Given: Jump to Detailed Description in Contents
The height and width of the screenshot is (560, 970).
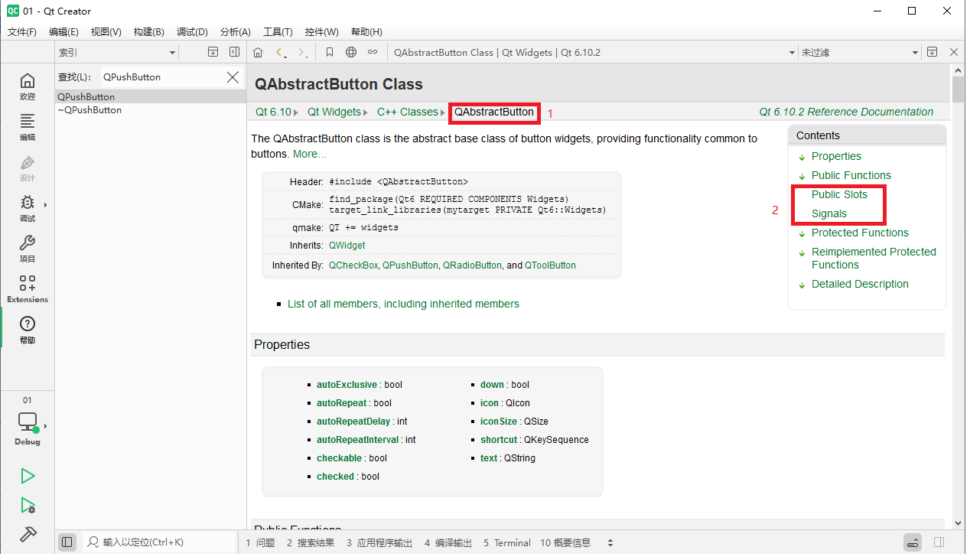Looking at the screenshot, I should [860, 284].
